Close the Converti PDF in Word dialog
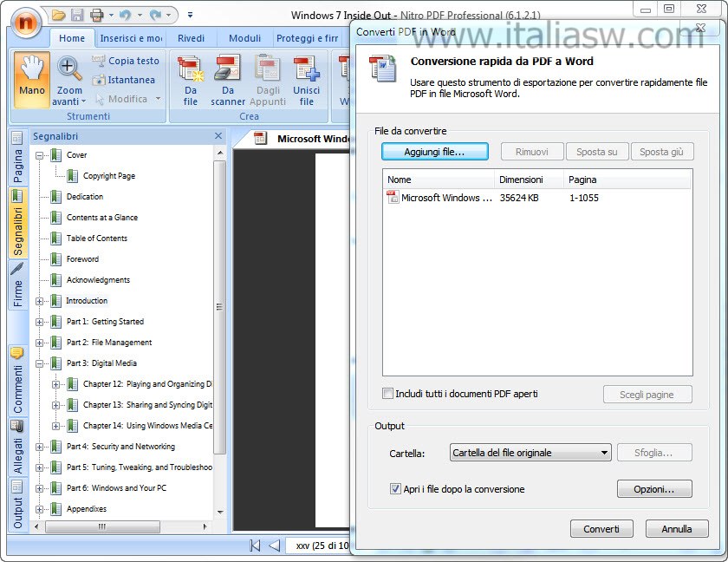This screenshot has width=728, height=562. 700,29
